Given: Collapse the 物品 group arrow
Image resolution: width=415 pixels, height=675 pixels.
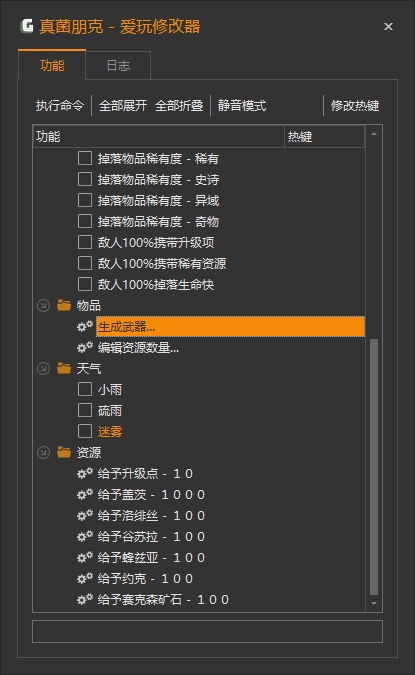Looking at the screenshot, I should tap(43, 306).
